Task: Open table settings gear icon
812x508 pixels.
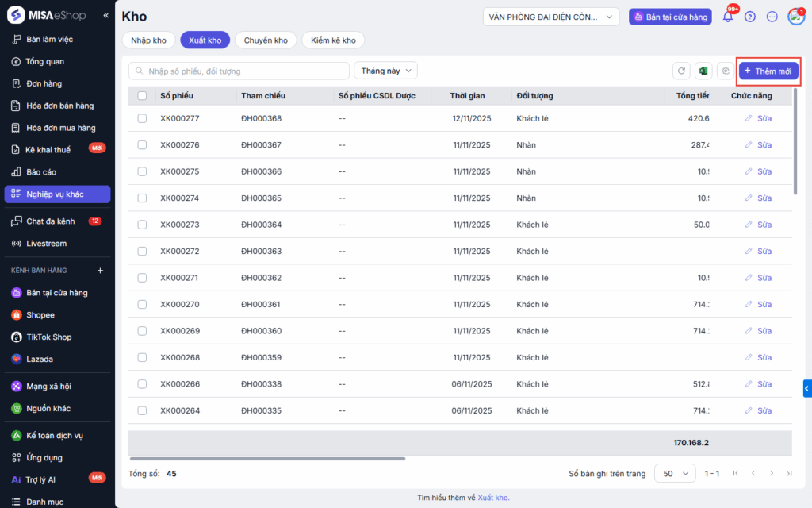Action: coord(725,71)
